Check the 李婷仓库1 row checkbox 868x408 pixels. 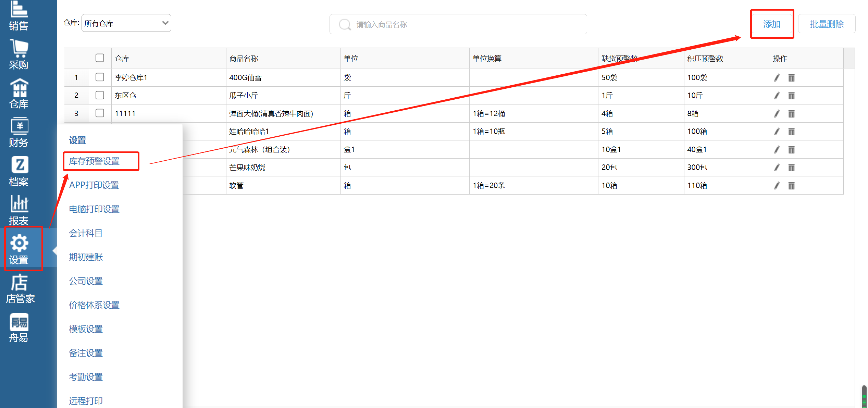(x=100, y=77)
